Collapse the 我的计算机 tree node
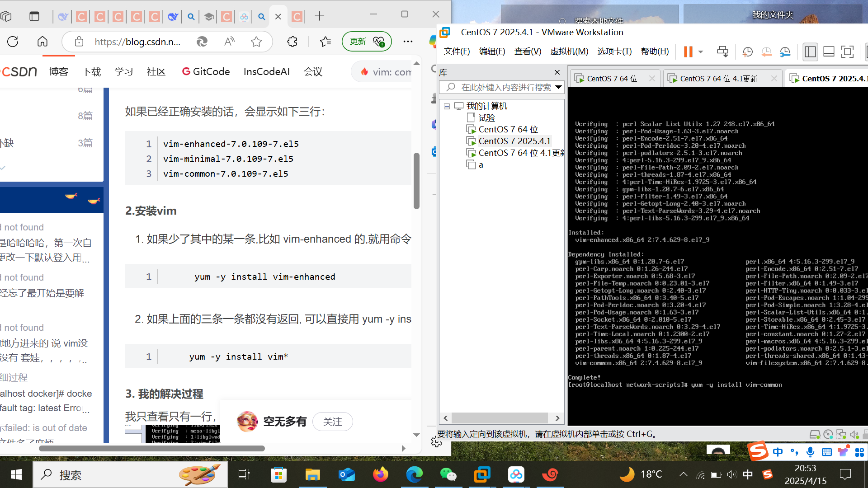Image resolution: width=868 pixels, height=488 pixels. pos(447,106)
